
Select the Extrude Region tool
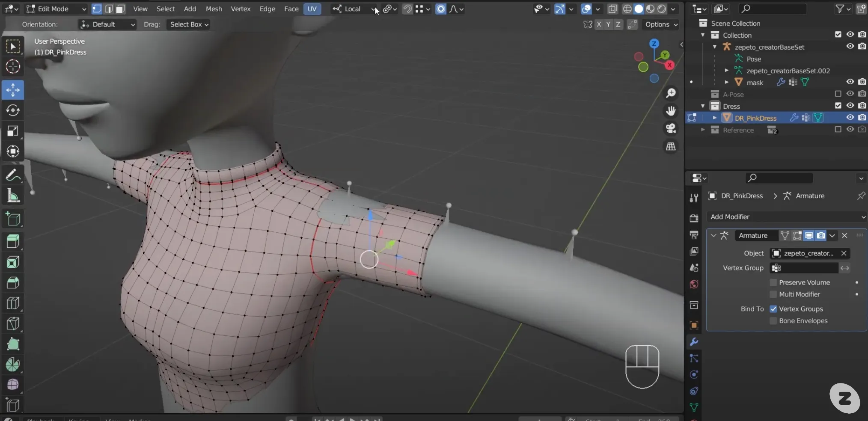[x=13, y=242]
